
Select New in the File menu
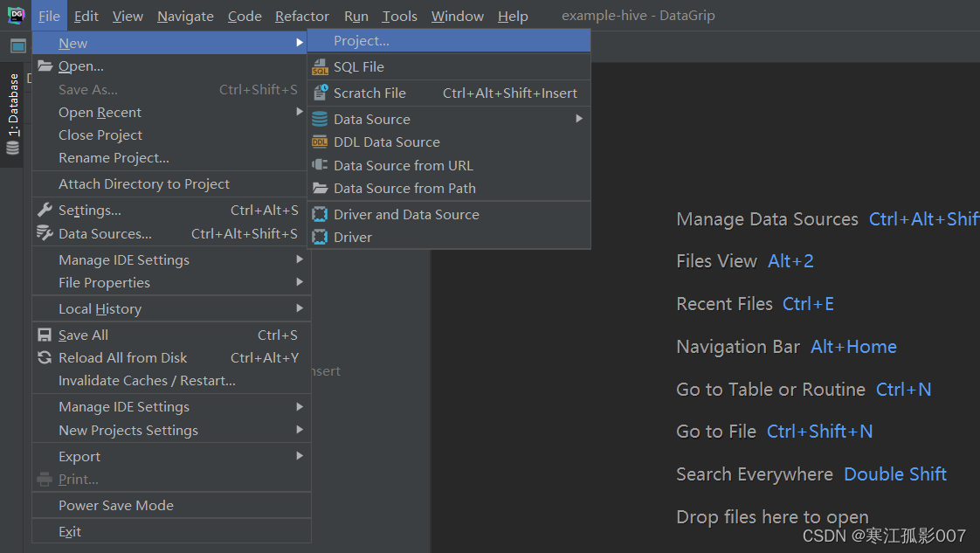point(169,43)
